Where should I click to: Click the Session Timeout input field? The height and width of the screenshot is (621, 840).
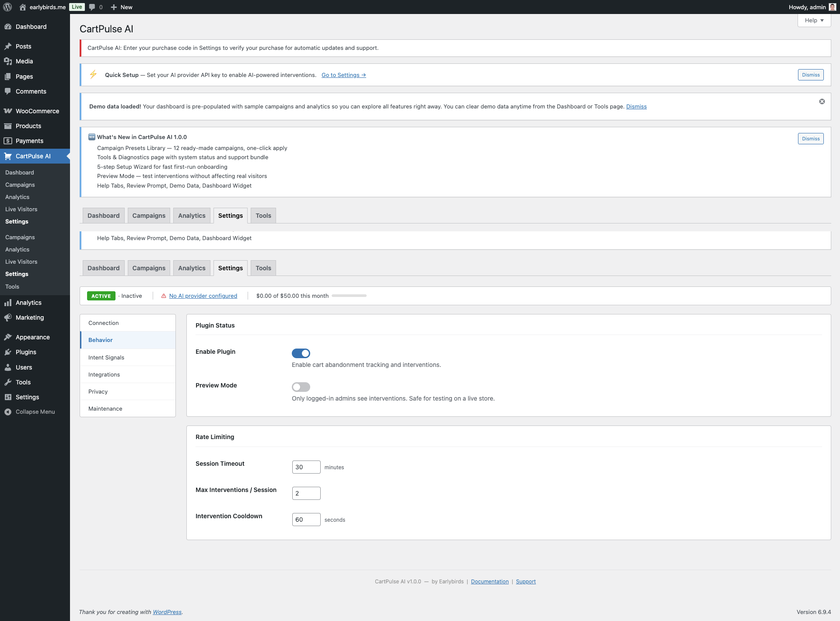[306, 467]
